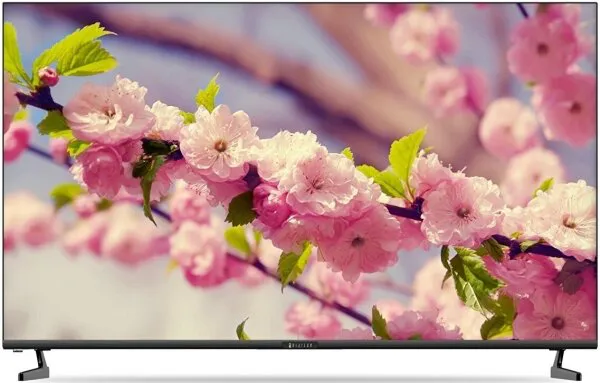Select the left TV stand leg
Viewport: 600px width, 383px height.
point(34,365)
